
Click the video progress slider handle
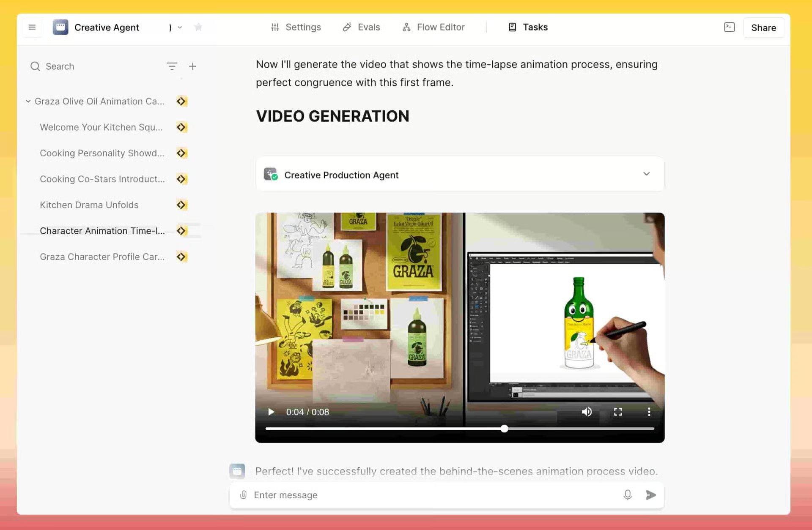point(504,429)
